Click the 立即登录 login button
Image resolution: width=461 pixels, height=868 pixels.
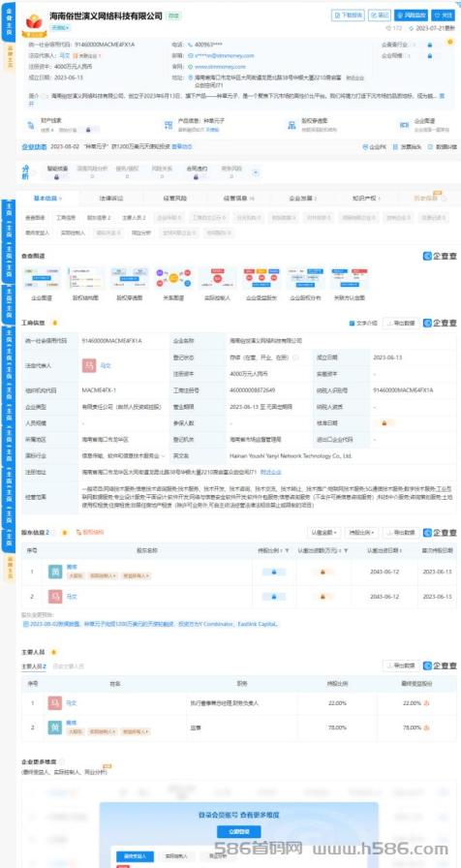[238, 831]
